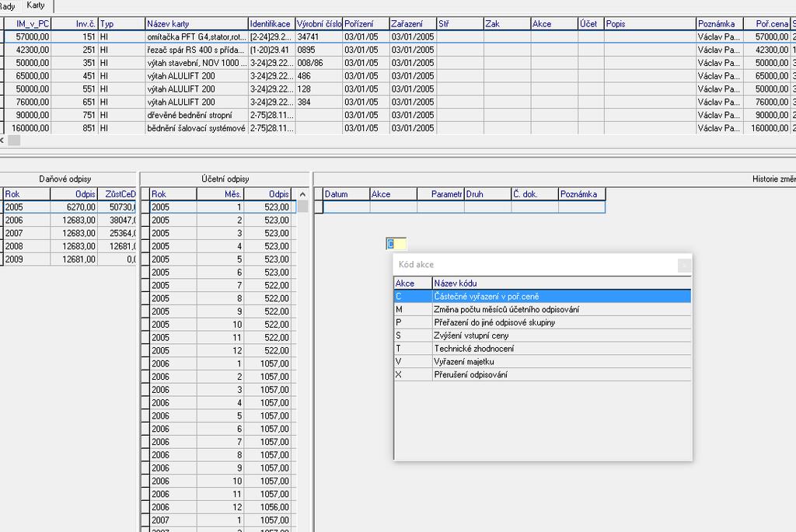Click Účetní odpisy scrollbar up arrow
This screenshot has width=796, height=532.
coord(302,194)
